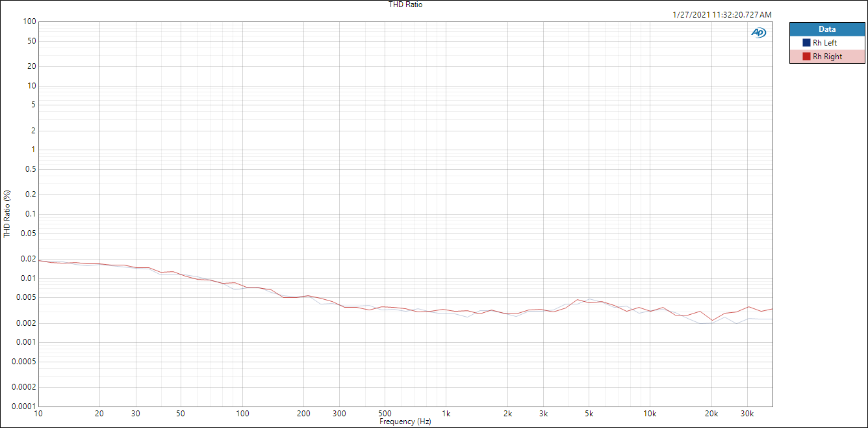The height and width of the screenshot is (428, 868).
Task: Click the THD Ratio (%) vertical axis title
Action: (7, 213)
